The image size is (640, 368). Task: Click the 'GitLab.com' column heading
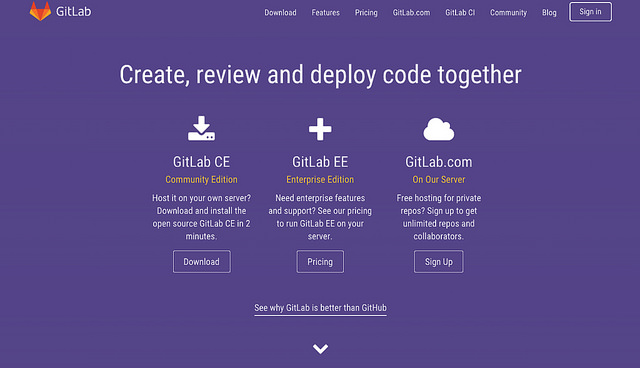click(x=439, y=162)
